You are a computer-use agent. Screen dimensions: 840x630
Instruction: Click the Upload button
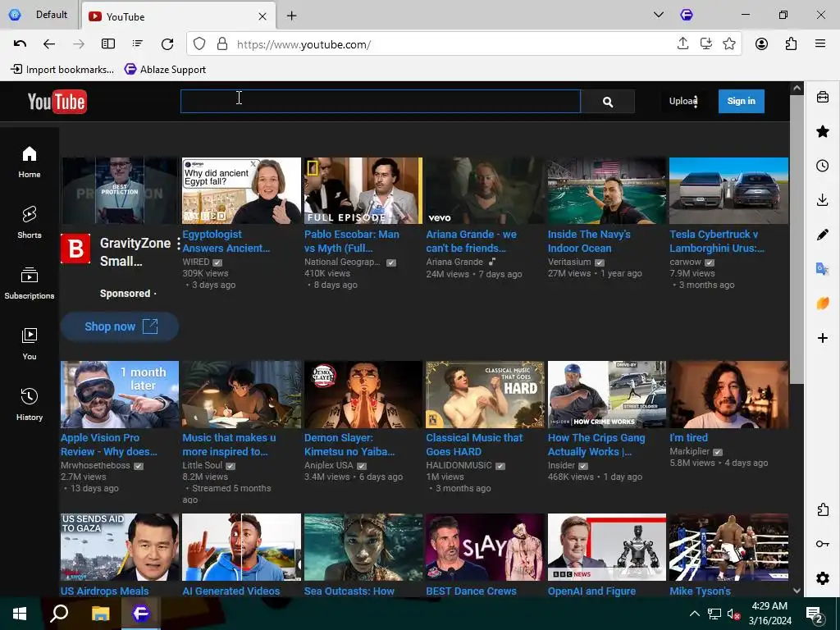682,101
